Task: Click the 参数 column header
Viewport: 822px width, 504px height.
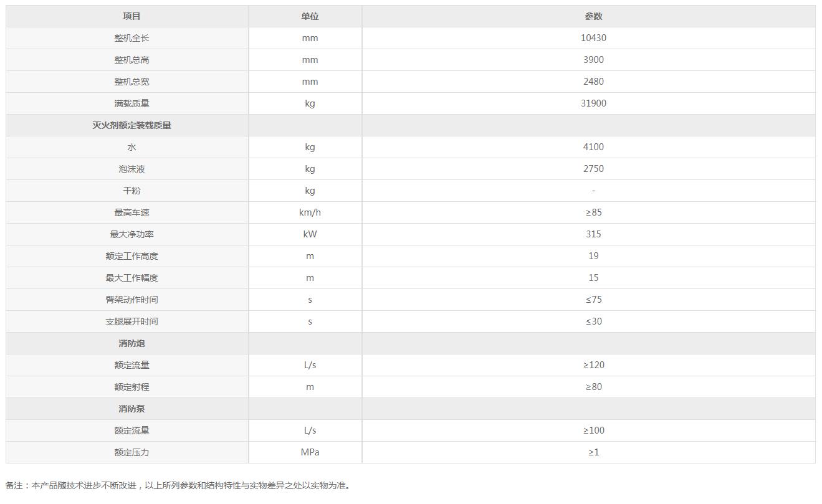Action: coord(593,16)
